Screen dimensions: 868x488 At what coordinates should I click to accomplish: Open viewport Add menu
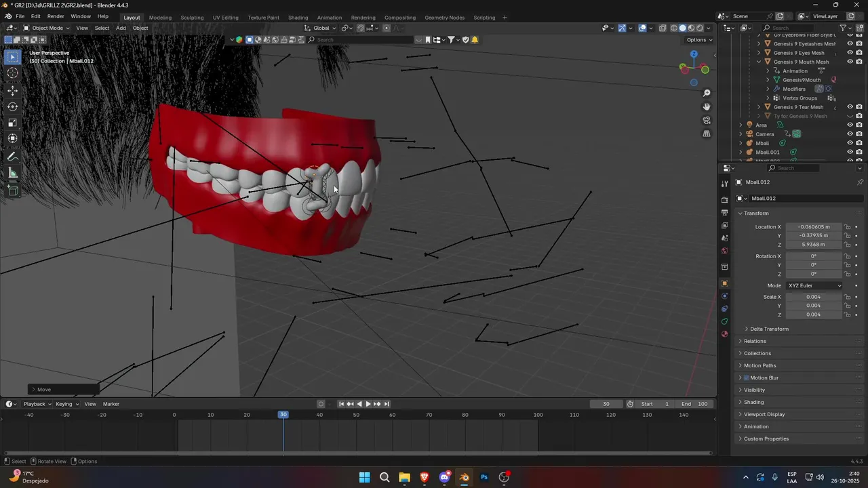click(121, 28)
